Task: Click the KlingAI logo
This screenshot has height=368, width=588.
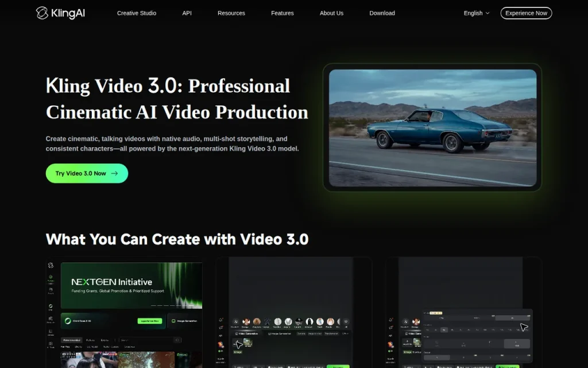Action: coord(60,13)
